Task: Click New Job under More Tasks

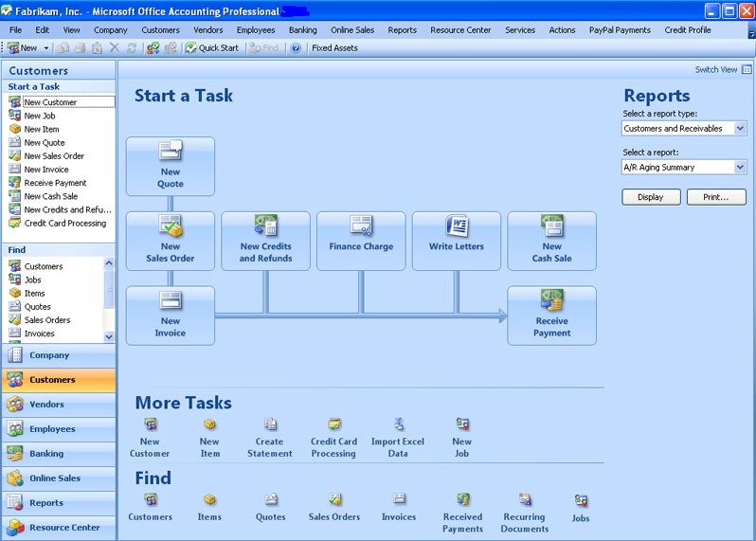Action: 462,438
